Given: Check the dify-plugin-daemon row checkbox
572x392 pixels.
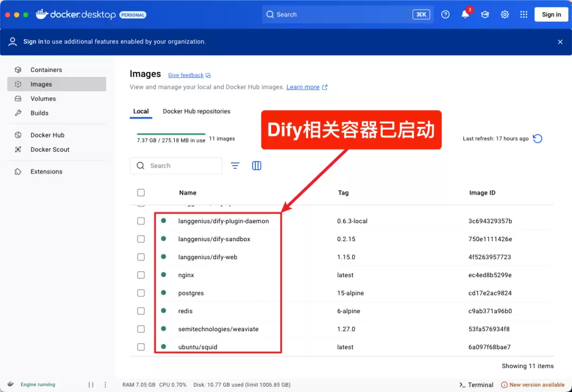Looking at the screenshot, I should (141, 221).
